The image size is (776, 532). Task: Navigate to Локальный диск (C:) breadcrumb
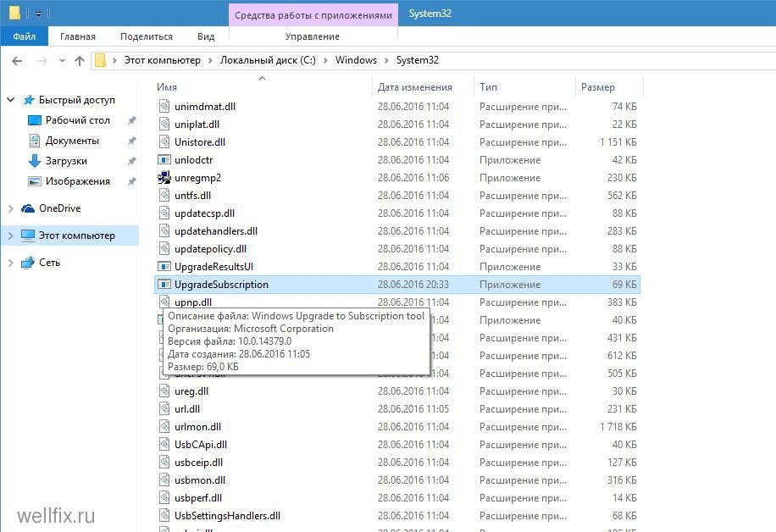pyautogui.click(x=268, y=60)
